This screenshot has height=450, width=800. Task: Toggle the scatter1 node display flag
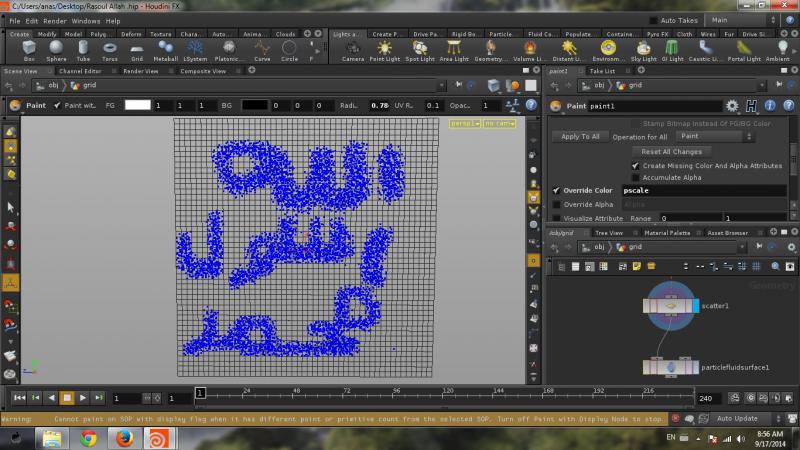click(x=696, y=306)
